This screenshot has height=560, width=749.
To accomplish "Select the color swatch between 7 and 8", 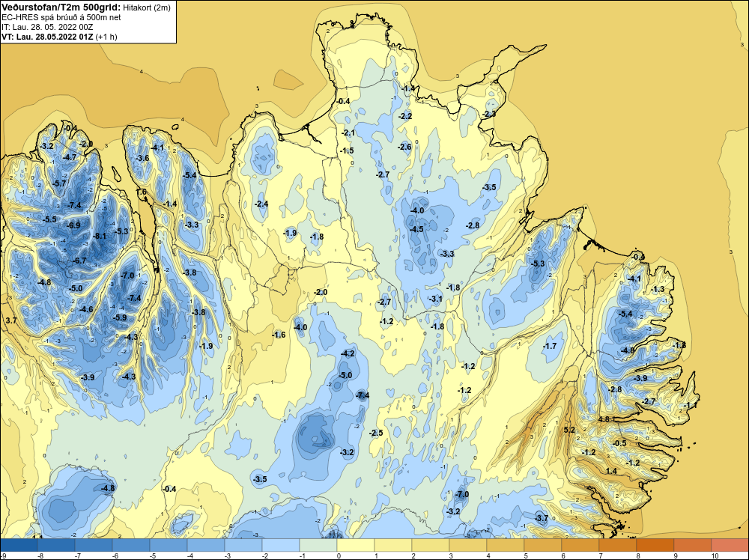I will (x=618, y=545).
